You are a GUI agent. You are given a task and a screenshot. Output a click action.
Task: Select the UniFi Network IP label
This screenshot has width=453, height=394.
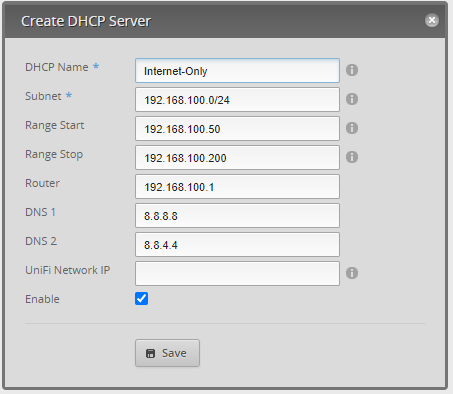pyautogui.click(x=68, y=270)
